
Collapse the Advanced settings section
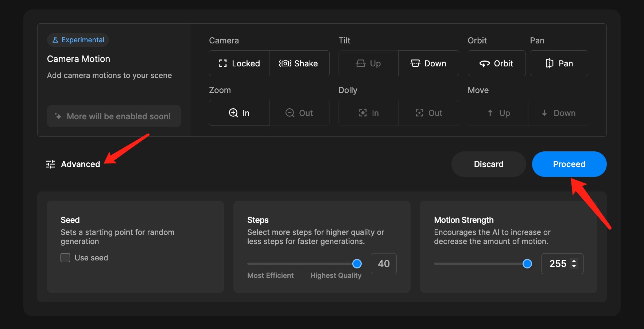[73, 164]
